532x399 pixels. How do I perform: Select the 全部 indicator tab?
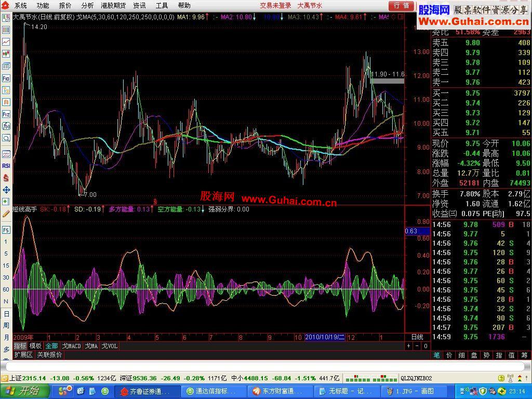click(x=52, y=346)
